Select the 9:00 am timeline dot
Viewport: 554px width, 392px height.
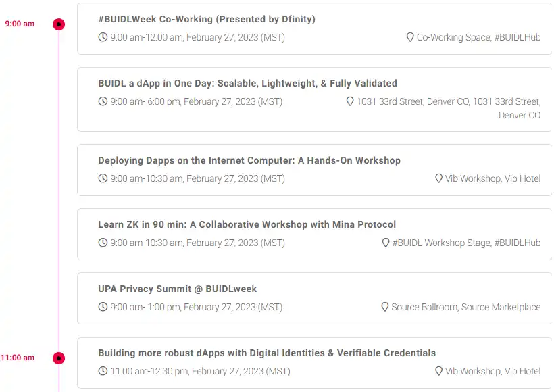(59, 24)
